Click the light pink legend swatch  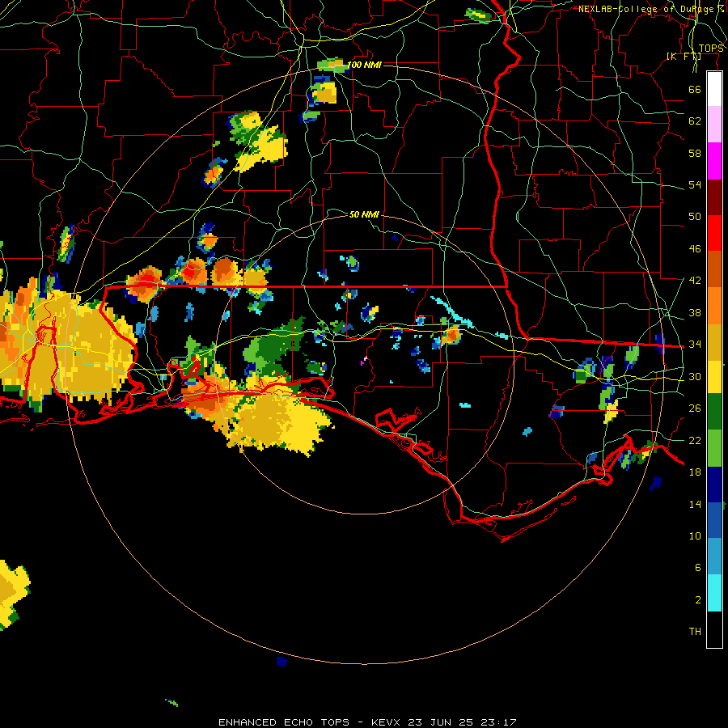[714, 125]
